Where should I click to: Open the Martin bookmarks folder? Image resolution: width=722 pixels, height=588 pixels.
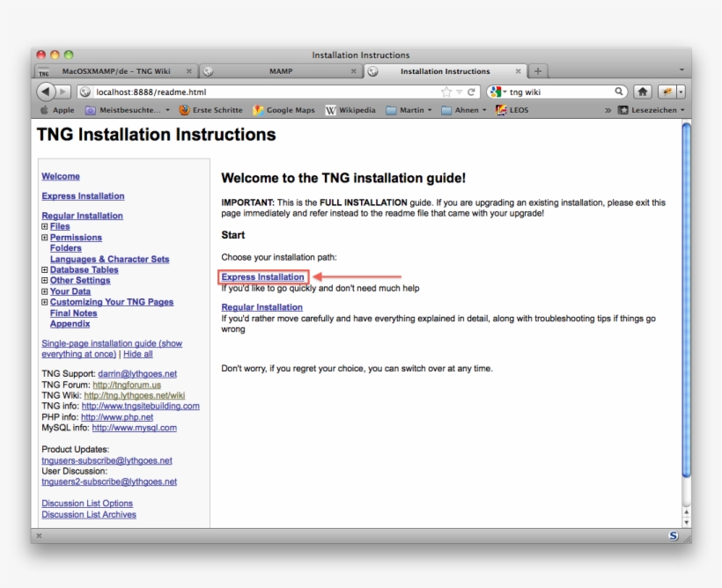[x=409, y=110]
